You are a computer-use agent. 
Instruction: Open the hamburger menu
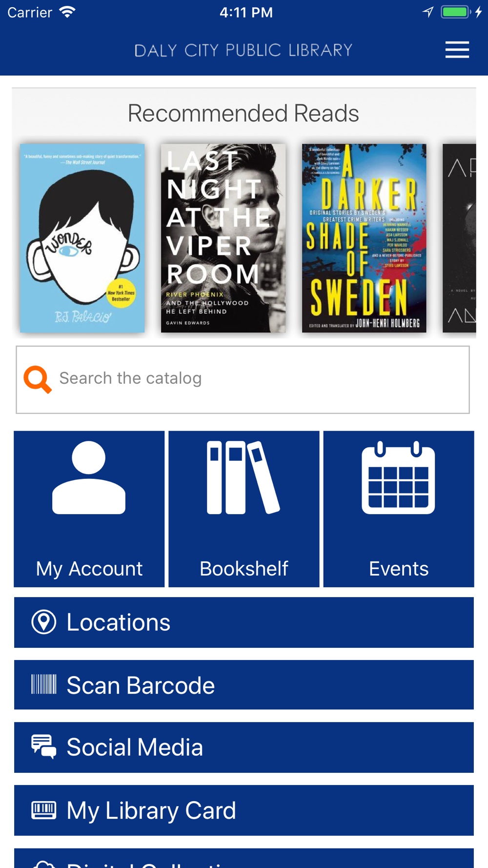[457, 50]
